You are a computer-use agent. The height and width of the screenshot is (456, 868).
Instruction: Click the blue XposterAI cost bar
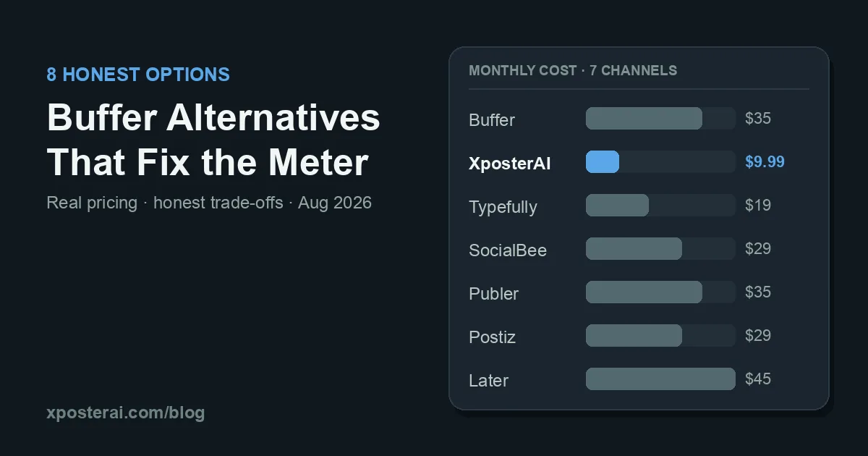(603, 161)
